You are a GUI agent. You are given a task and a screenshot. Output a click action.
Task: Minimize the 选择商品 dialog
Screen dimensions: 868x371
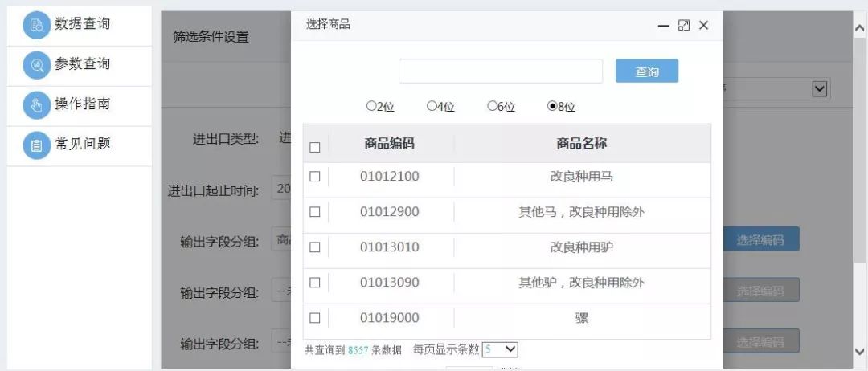[x=663, y=26]
